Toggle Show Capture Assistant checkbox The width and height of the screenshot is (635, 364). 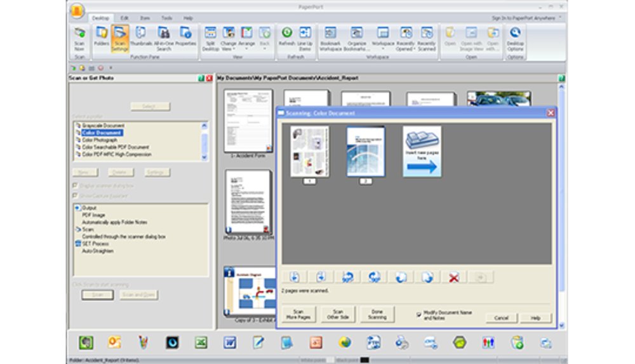point(75,196)
